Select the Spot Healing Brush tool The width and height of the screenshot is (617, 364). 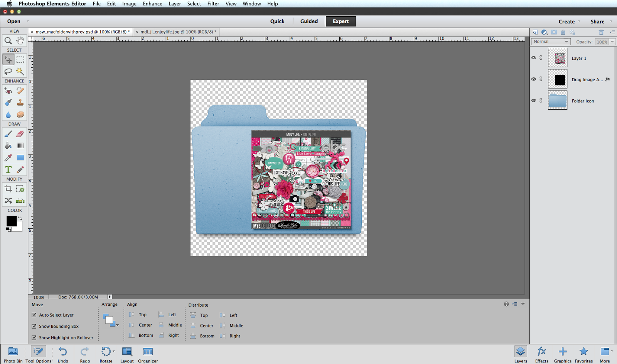[x=20, y=91]
